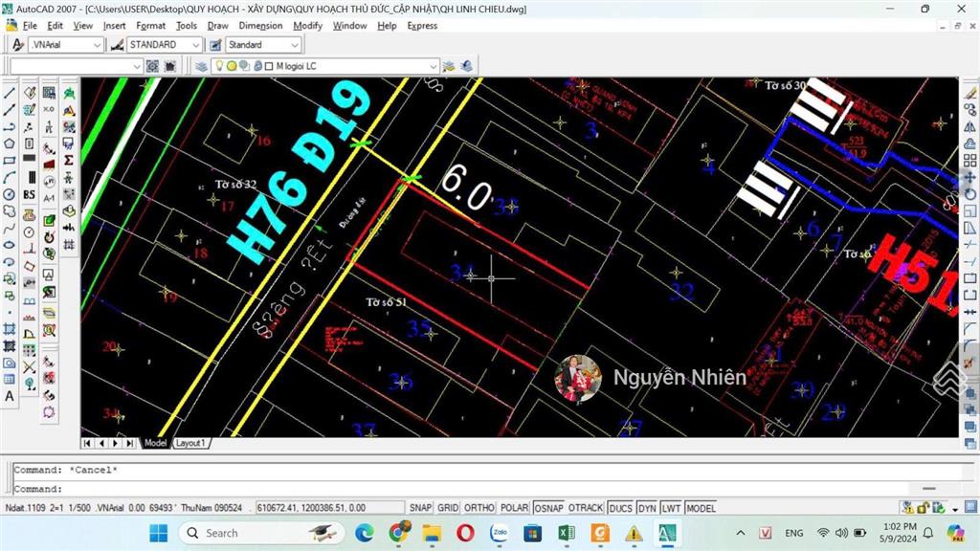Select the Multiline Text A tool
Image resolution: width=980 pixels, height=551 pixels.
(x=10, y=396)
